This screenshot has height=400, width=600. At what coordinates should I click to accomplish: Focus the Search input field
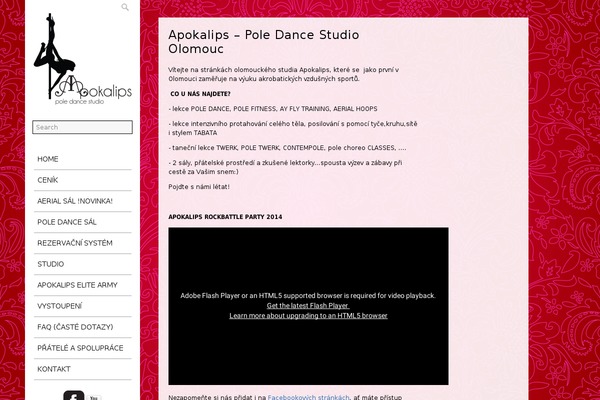(83, 127)
